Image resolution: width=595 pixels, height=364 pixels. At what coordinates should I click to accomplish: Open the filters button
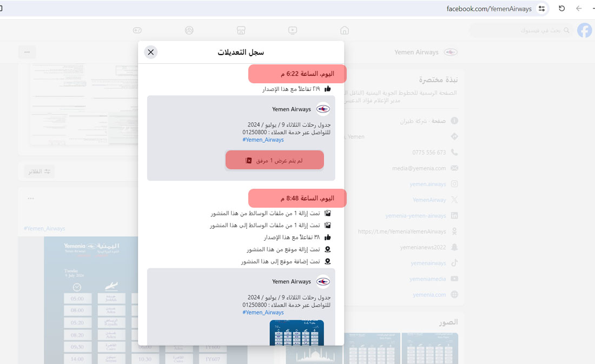tap(39, 171)
